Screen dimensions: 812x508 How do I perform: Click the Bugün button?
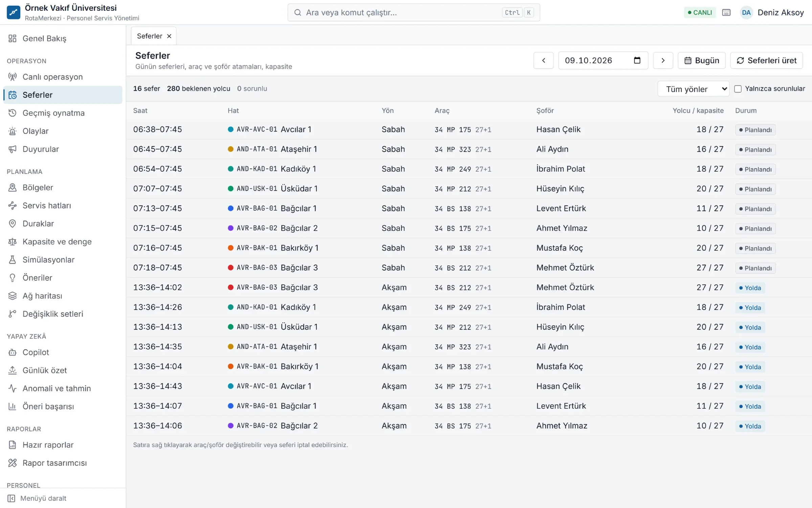[701, 60]
